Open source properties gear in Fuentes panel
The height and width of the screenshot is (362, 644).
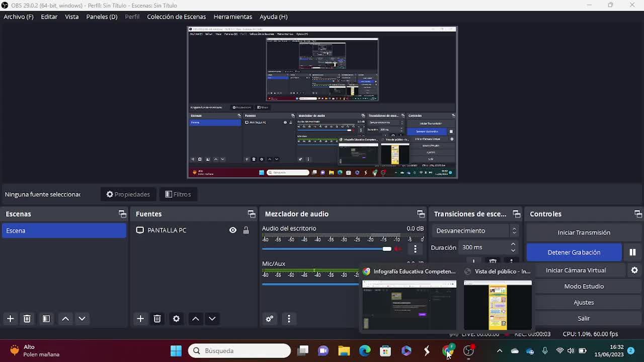coord(176,319)
